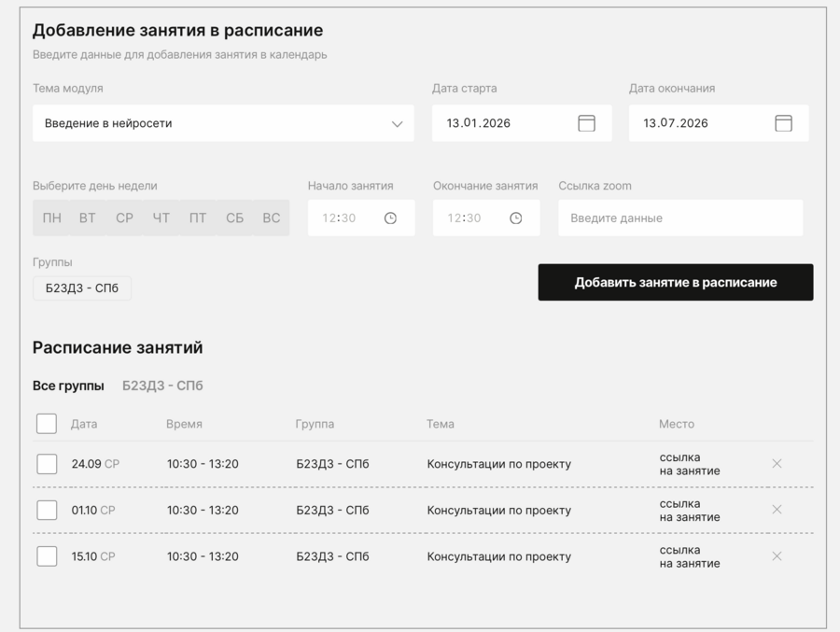Toggle the select-all checkbox in table header
840x632 pixels.
click(47, 424)
